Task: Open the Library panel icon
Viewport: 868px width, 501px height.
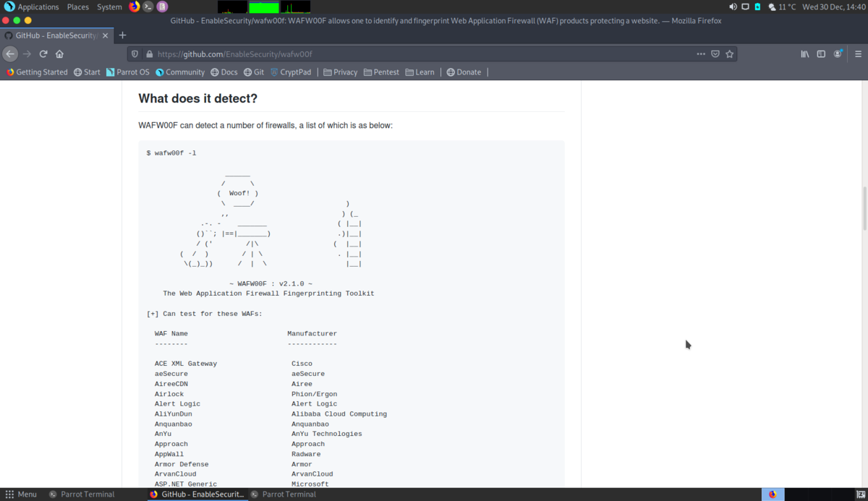Action: [805, 53]
